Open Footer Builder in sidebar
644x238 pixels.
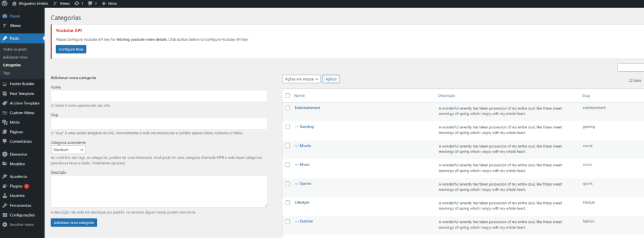(x=22, y=84)
